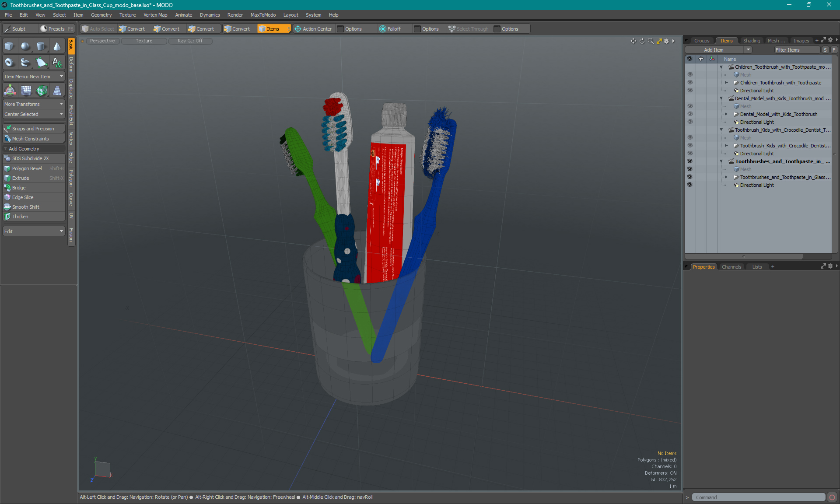Image resolution: width=840 pixels, height=504 pixels.
Task: Collapse the Children_Toothbrush_with_Toothpaste_mo scene
Action: pos(721,67)
